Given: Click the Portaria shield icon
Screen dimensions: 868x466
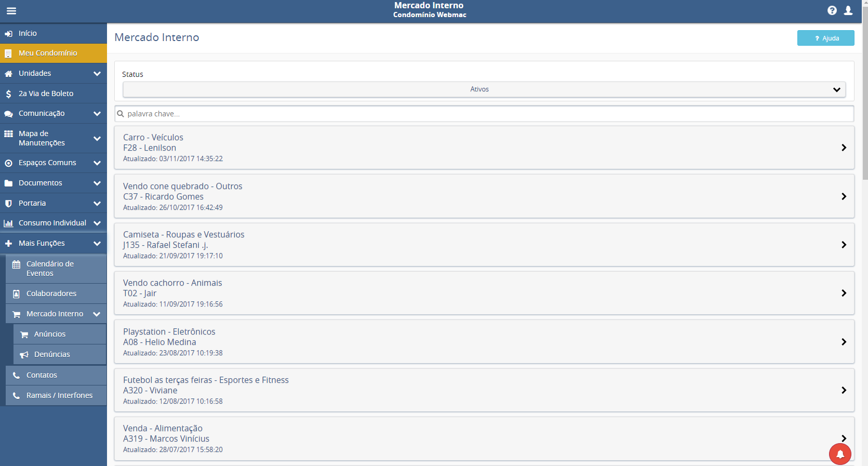Looking at the screenshot, I should pos(8,204).
